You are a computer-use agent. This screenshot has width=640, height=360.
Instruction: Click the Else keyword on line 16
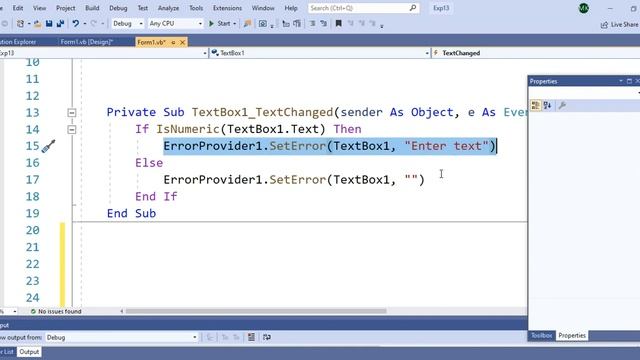coord(149,163)
